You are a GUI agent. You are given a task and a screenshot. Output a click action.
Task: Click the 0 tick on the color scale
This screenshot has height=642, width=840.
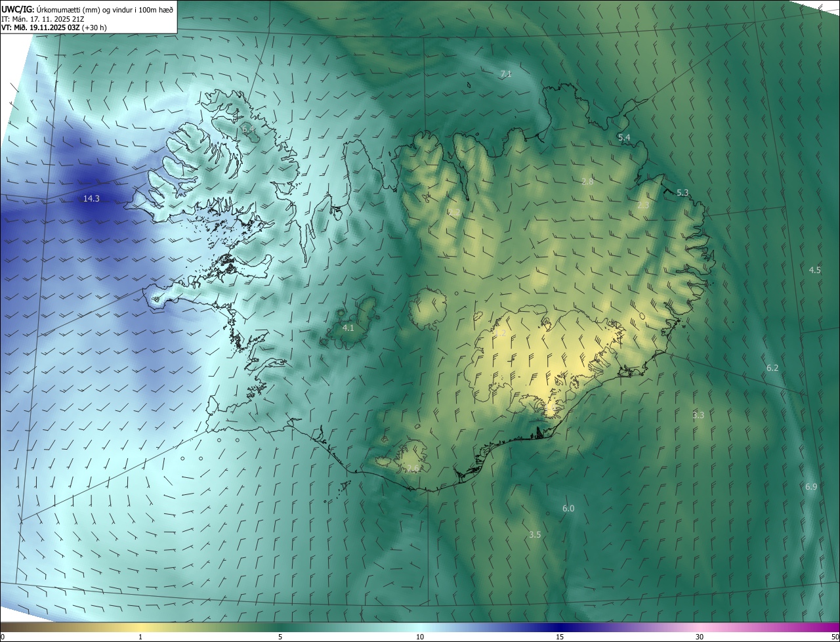[x=3, y=637]
